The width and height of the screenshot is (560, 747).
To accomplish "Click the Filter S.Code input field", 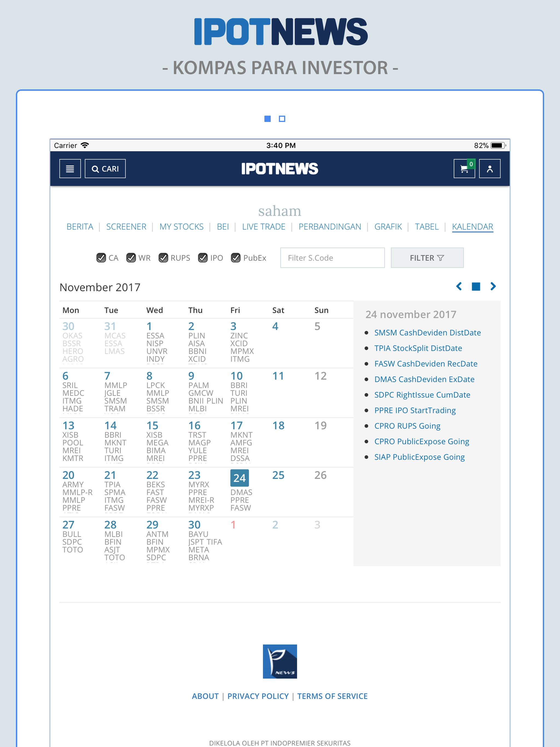I will 332,258.
